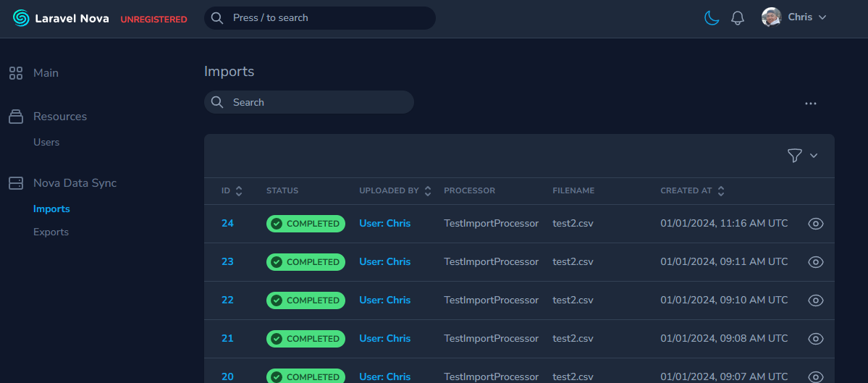View import 22 via eye icon
The image size is (868, 383).
(816, 300)
